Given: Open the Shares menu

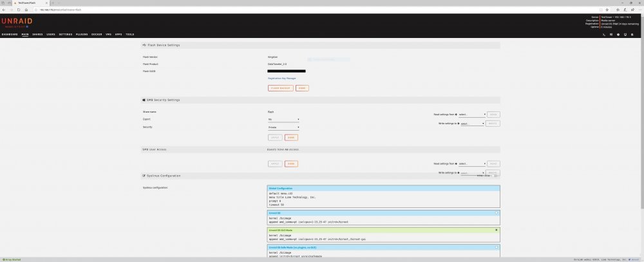Looking at the screenshot, I should point(37,35).
